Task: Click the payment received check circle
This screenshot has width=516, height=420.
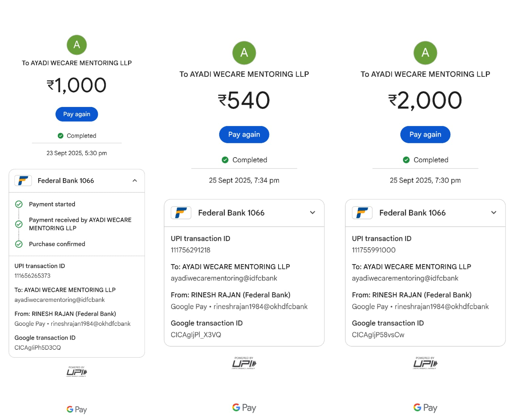Action: (x=19, y=224)
